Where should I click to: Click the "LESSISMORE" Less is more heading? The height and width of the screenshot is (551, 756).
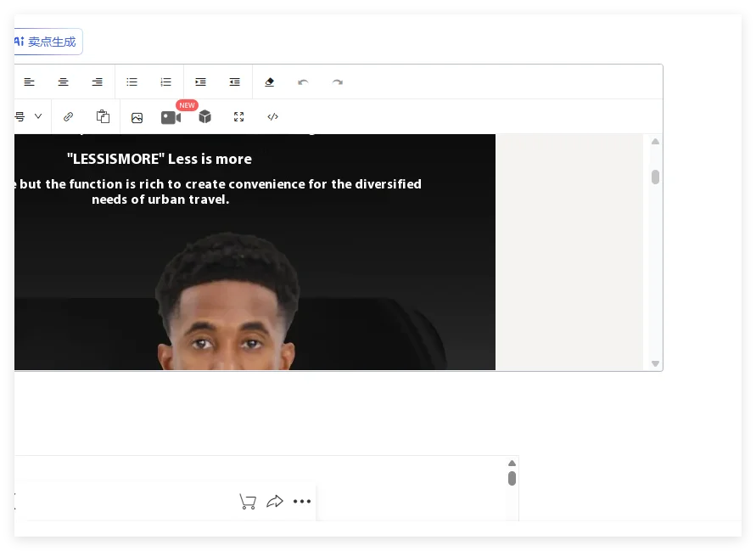[160, 159]
